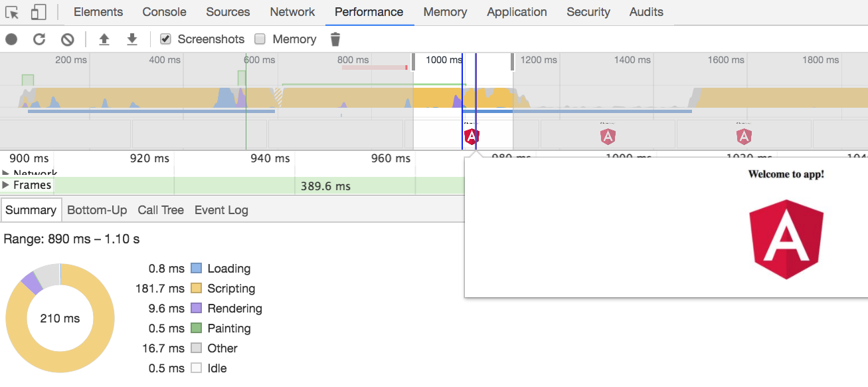868x387 pixels.
Task: Click the 1800 ms overview ruler label
Action: click(x=821, y=60)
